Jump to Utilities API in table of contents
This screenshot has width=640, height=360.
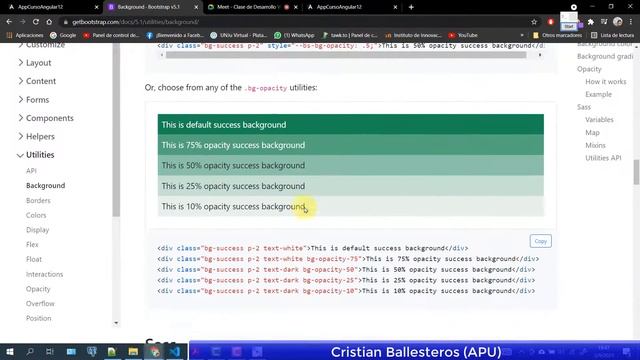coord(603,158)
